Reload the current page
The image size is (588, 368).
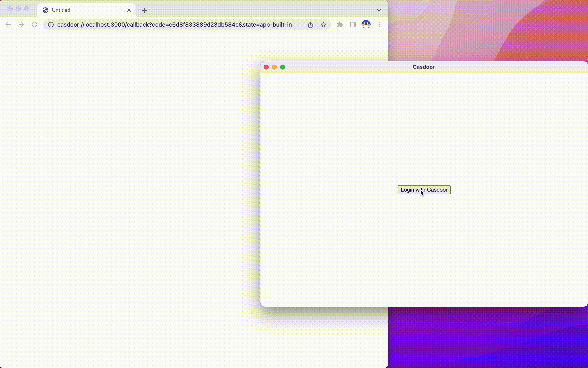[x=34, y=24]
